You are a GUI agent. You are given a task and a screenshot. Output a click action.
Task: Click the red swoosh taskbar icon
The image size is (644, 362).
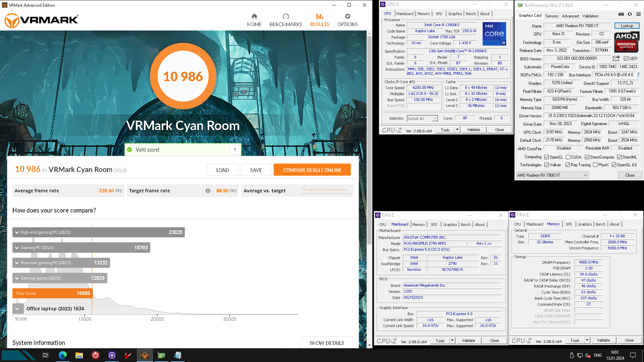(x=128, y=355)
